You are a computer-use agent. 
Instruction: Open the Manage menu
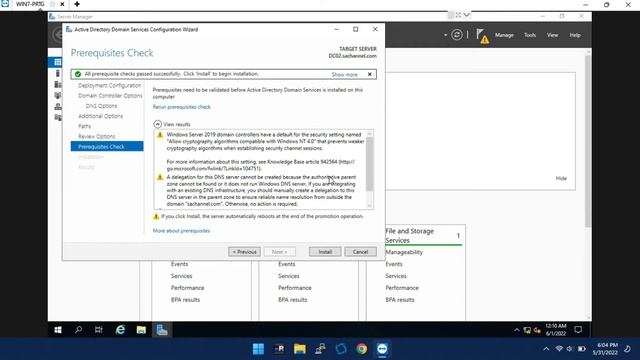click(504, 35)
